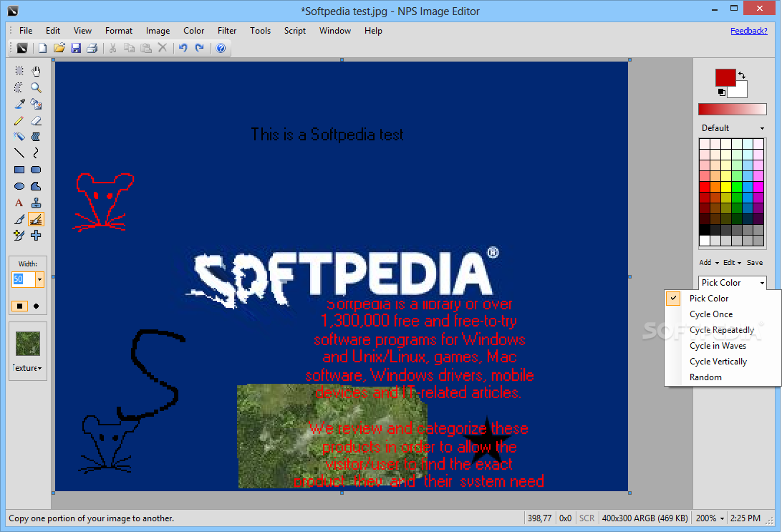The width and height of the screenshot is (782, 532).
Task: Open the Filter menu
Action: click(227, 31)
